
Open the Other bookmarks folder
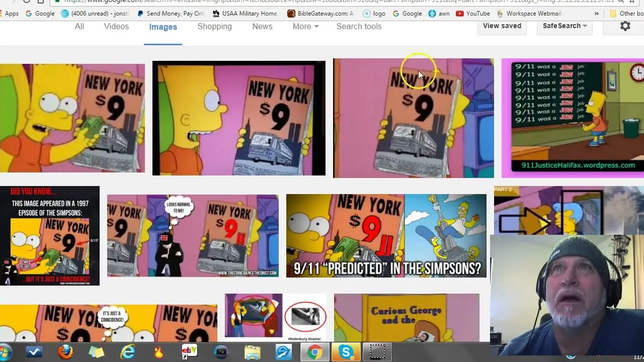pyautogui.click(x=626, y=14)
